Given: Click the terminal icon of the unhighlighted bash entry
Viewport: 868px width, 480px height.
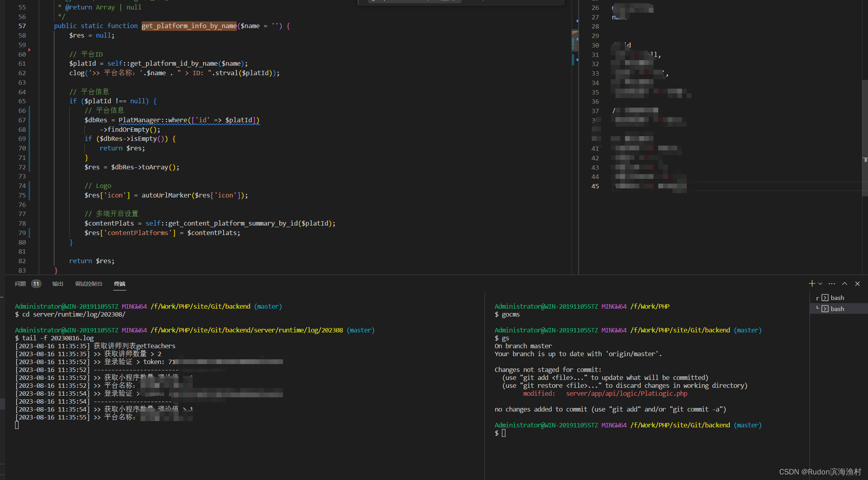Looking at the screenshot, I should pos(825,298).
